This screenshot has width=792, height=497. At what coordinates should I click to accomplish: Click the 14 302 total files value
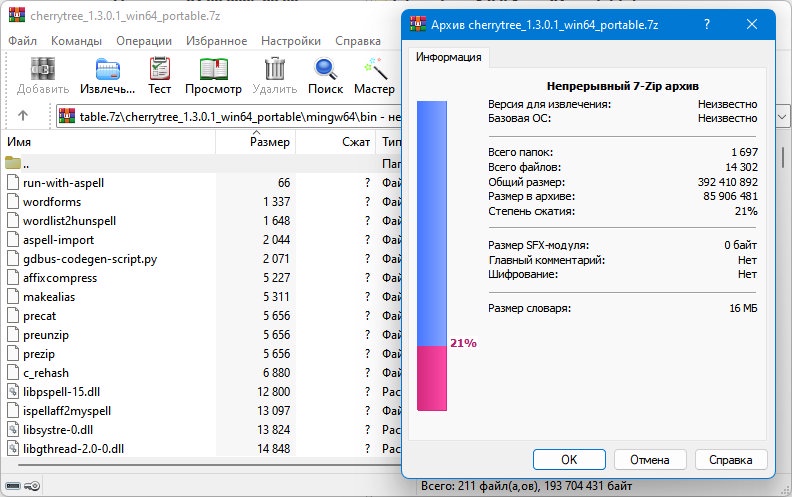[x=741, y=167]
